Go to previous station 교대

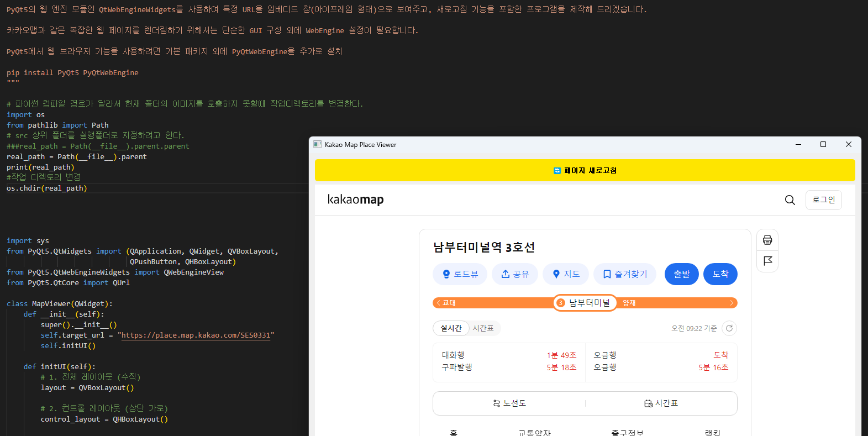pos(446,303)
